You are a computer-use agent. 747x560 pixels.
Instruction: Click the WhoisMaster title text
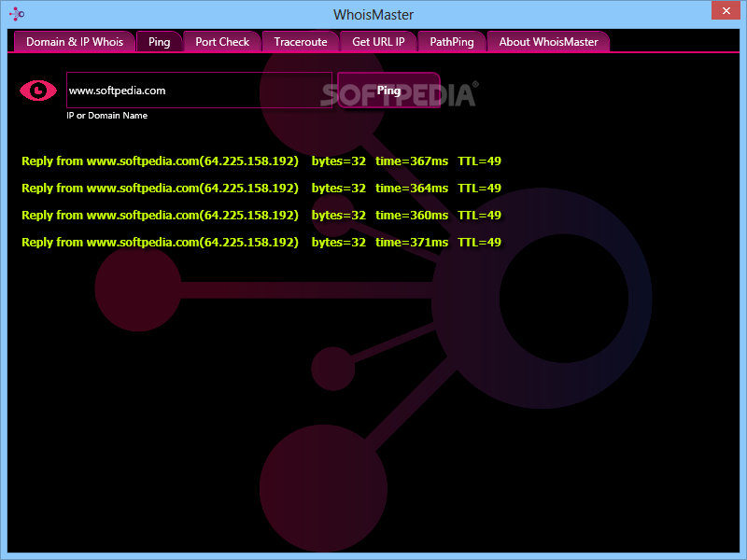[x=373, y=15]
